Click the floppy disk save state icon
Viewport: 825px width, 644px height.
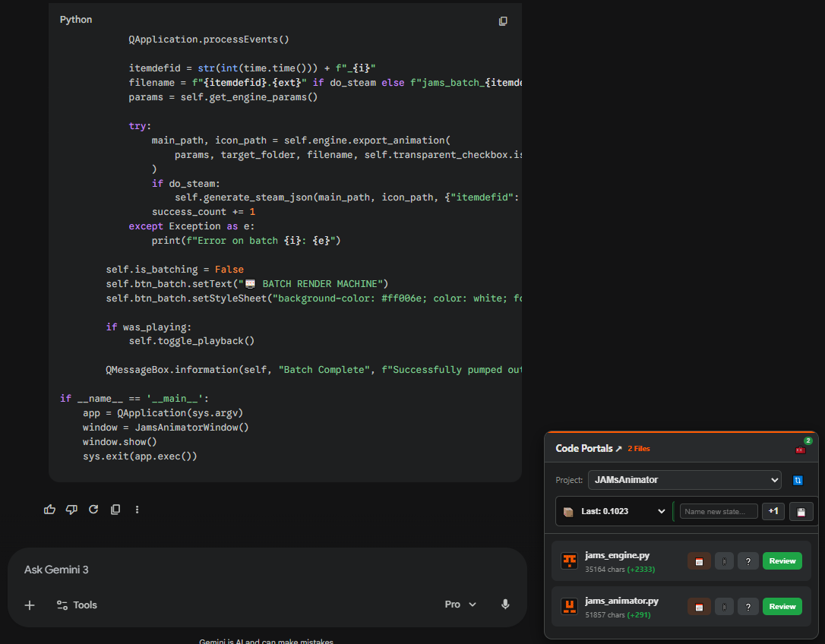(801, 512)
